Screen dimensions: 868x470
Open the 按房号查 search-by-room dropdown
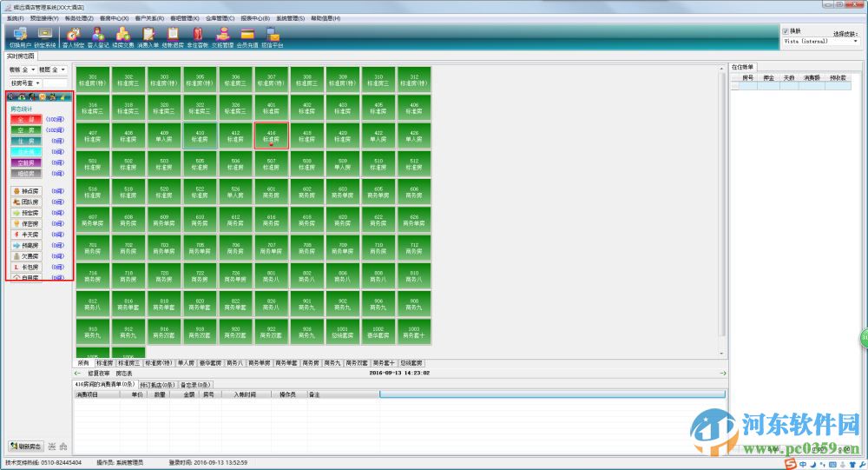[25, 83]
